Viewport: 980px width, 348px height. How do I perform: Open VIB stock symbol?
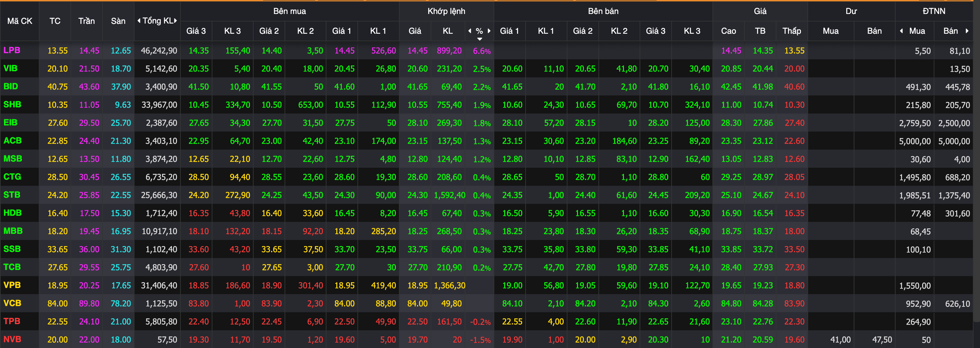[x=10, y=69]
